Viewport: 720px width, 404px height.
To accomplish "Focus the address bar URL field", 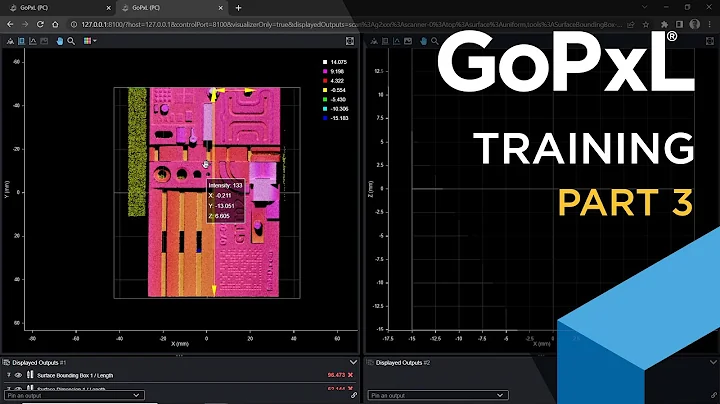I will click(351, 24).
